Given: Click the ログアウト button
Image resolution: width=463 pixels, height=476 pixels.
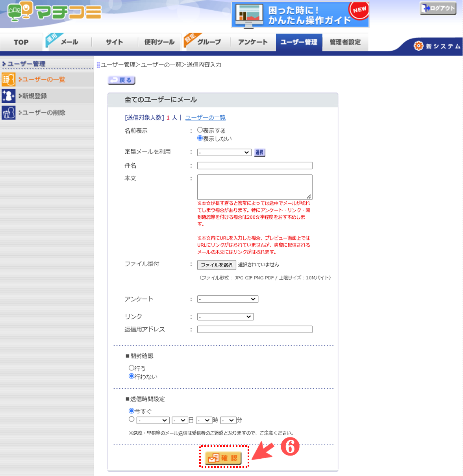Looking at the screenshot, I should (438, 8).
